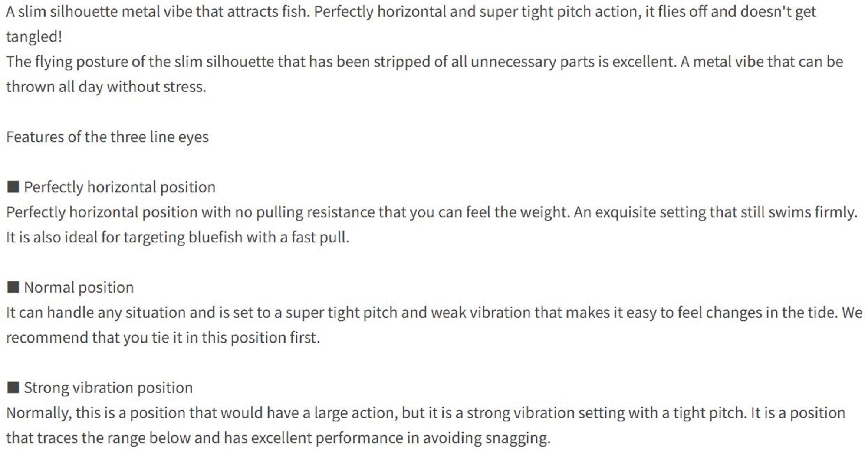Click the word "Normally,"
Screen dimensions: 868x457
pyautogui.click(x=39, y=413)
